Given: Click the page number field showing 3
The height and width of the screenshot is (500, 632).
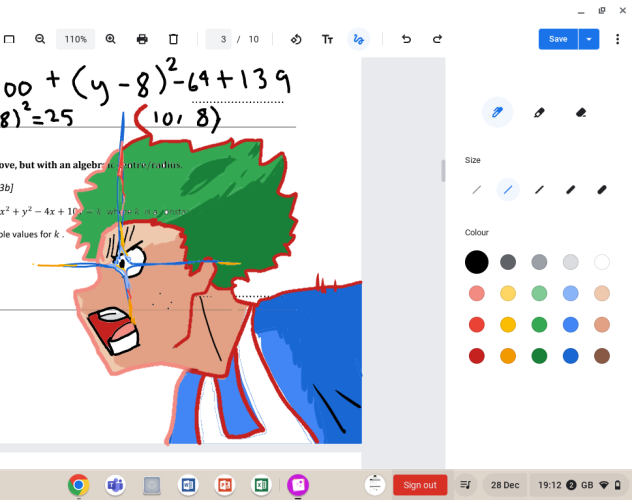Looking at the screenshot, I should [218, 39].
